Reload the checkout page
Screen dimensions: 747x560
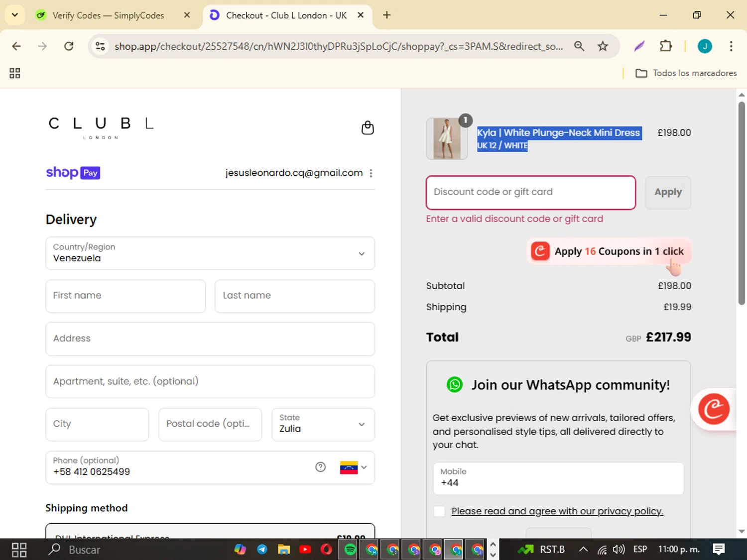point(69,46)
